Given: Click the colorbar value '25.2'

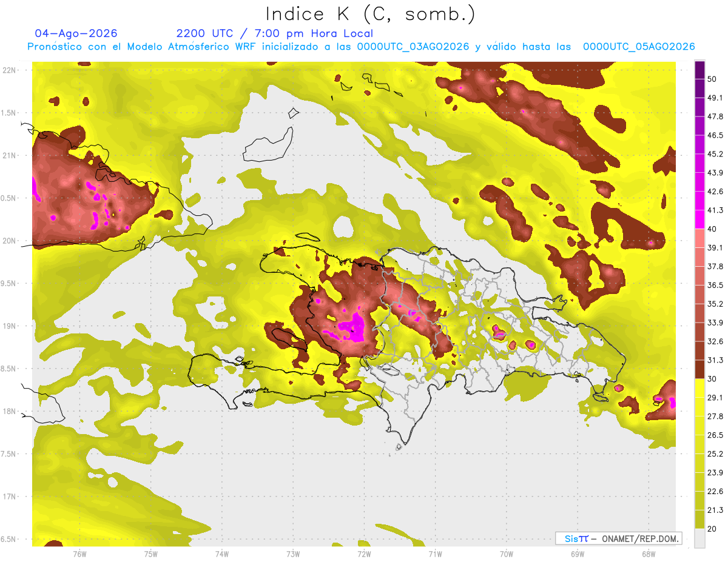Looking at the screenshot, I should pyautogui.click(x=715, y=453).
